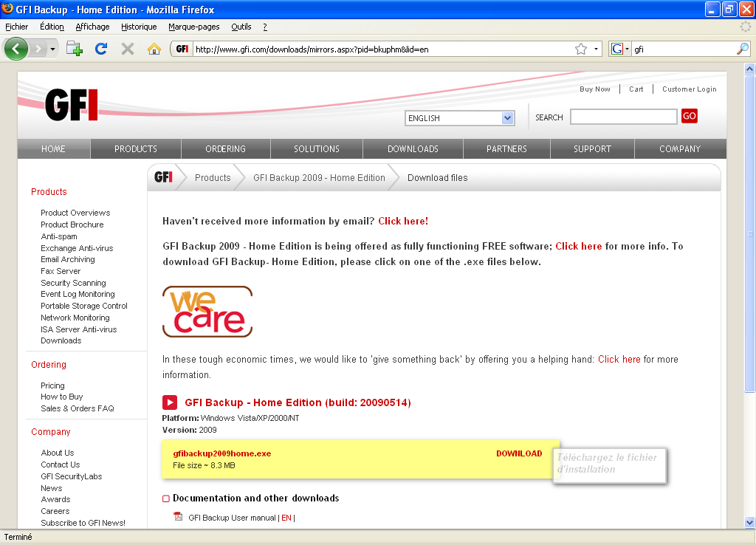Open the Historique menu
The image size is (756, 545).
[139, 27]
